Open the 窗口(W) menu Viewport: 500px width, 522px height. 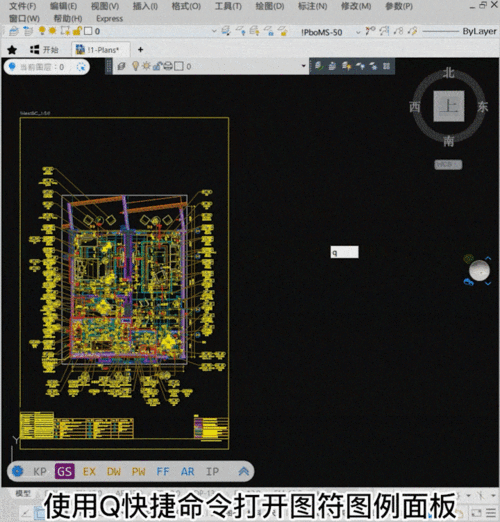click(x=24, y=18)
